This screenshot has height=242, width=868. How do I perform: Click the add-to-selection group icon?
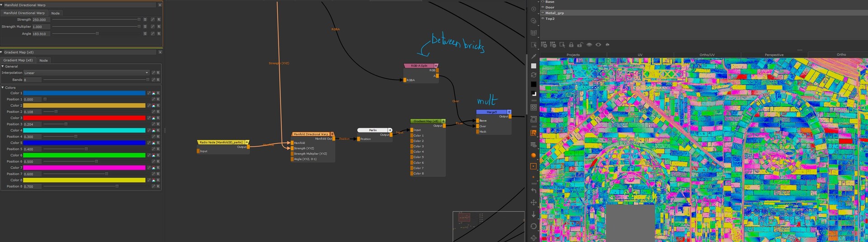(544, 45)
